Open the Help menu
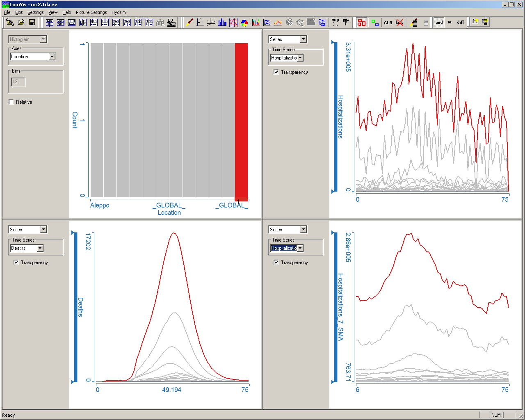 [67, 12]
